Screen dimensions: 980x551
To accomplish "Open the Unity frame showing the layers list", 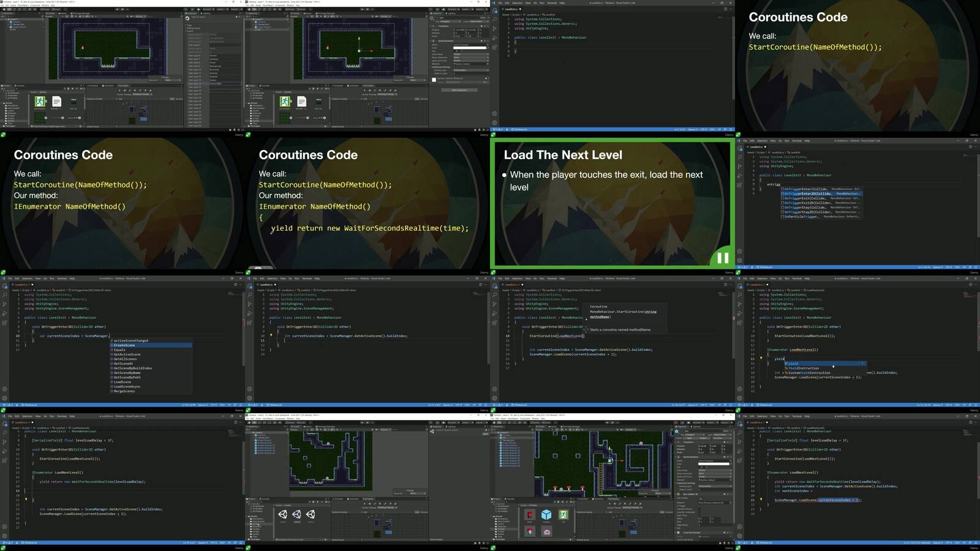I will pyautogui.click(x=123, y=69).
